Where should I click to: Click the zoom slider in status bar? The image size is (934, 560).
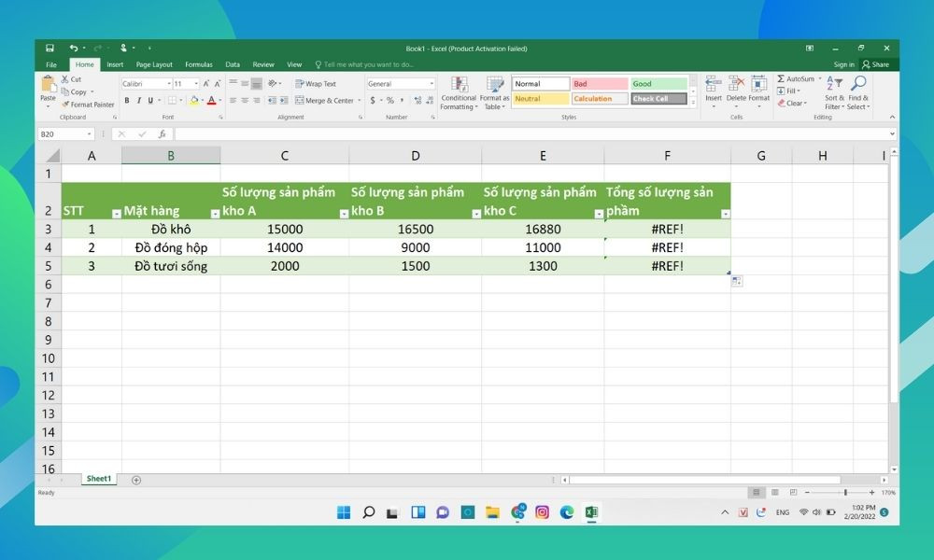pyautogui.click(x=845, y=492)
